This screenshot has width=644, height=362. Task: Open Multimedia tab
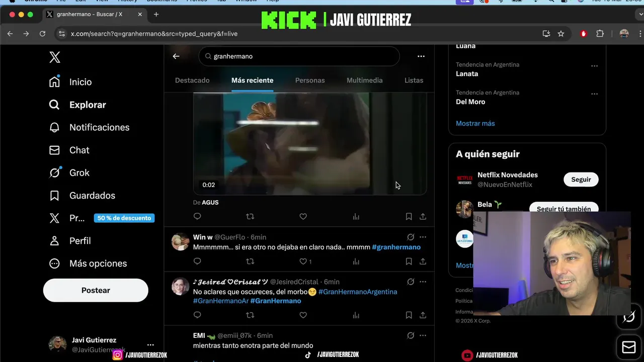click(x=365, y=80)
